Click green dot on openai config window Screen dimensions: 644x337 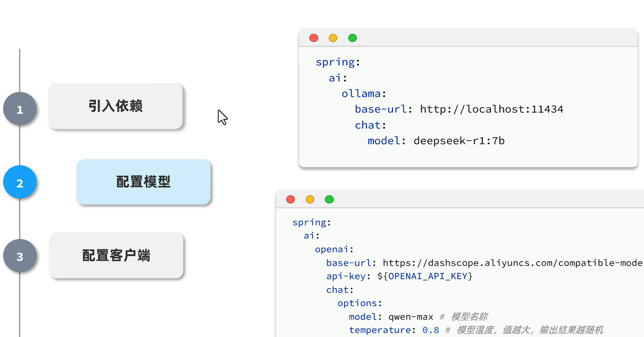tap(329, 199)
